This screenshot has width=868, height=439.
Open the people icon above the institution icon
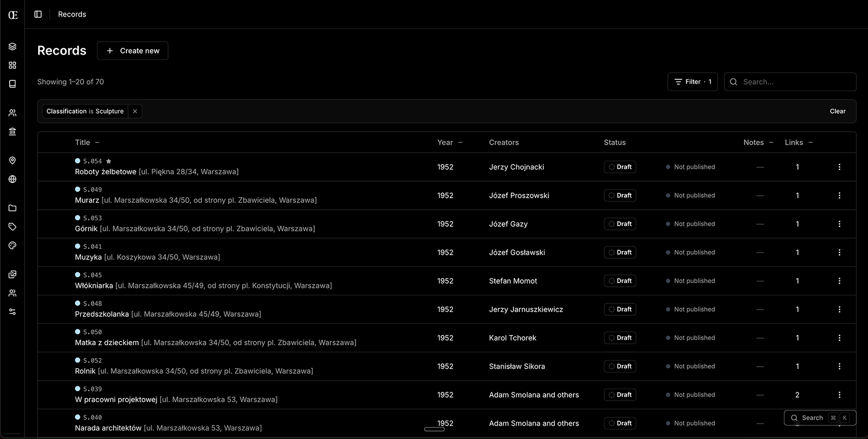[12, 113]
